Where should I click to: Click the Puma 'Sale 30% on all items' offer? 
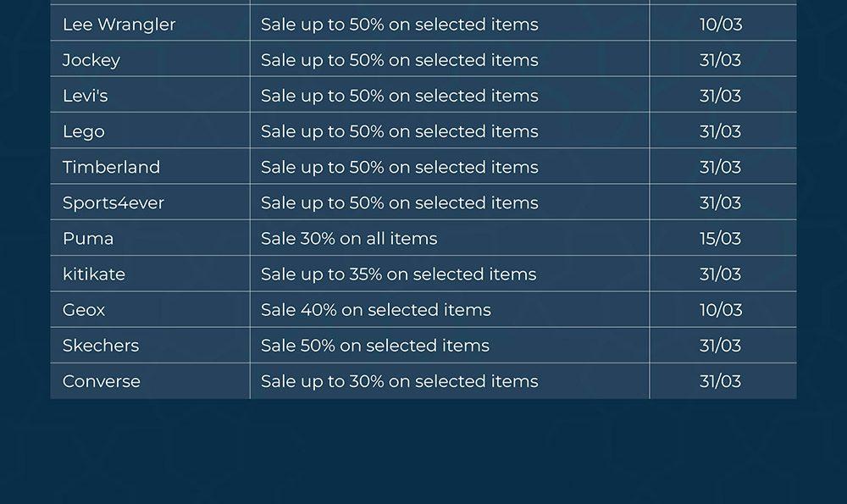(x=349, y=238)
